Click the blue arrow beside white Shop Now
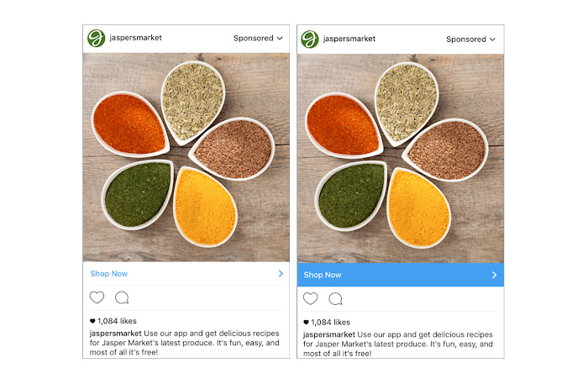Viewport: 588px width, 384px height. (281, 274)
